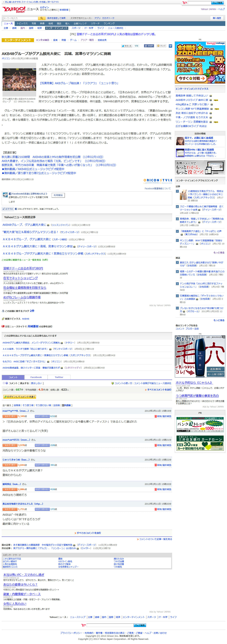Open 条件を指定して検索 link
This screenshot has height=644, width=227.
coord(56,18)
